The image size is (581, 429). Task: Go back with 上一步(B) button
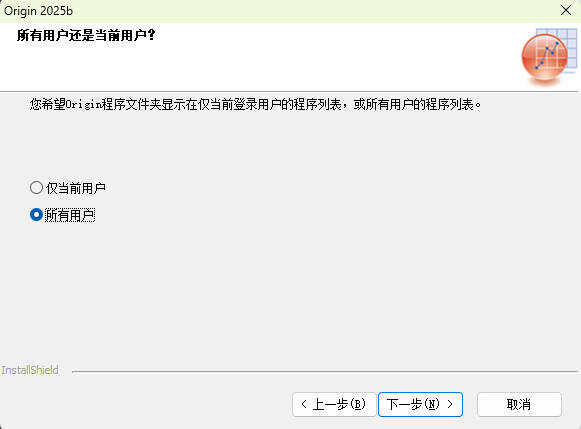334,404
